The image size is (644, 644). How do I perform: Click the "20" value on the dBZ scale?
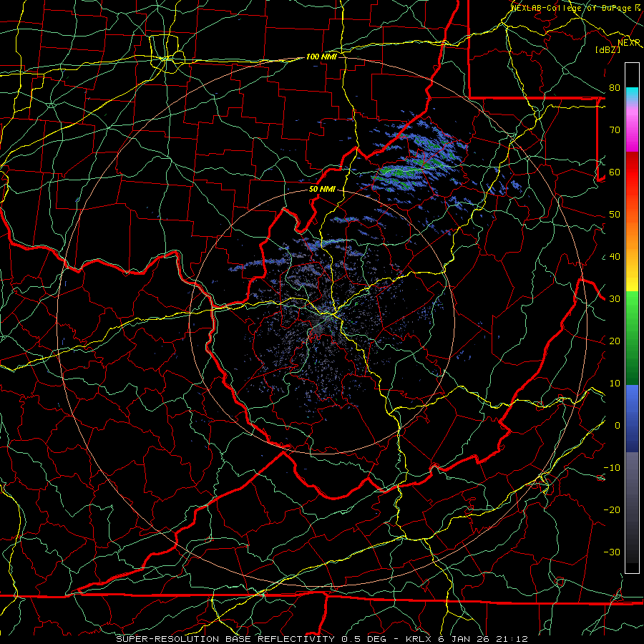click(615, 341)
